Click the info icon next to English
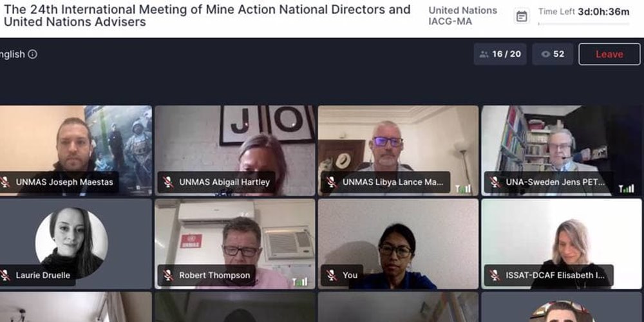 coord(32,54)
